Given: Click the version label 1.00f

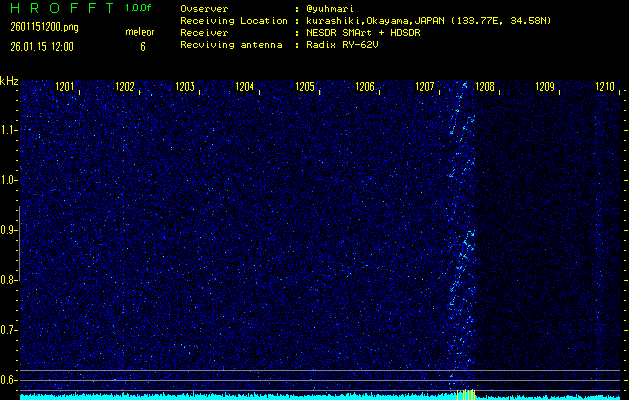Looking at the screenshot, I should (x=139, y=8).
